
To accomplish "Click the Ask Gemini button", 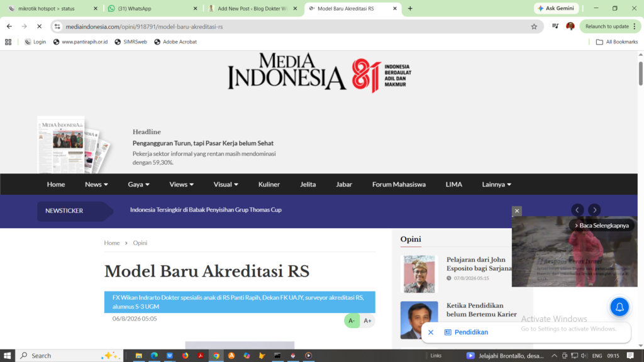I will pos(556,8).
